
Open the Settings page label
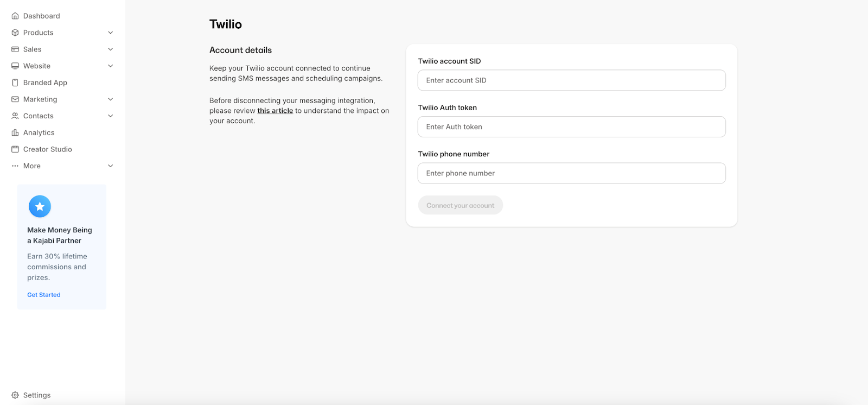37,395
